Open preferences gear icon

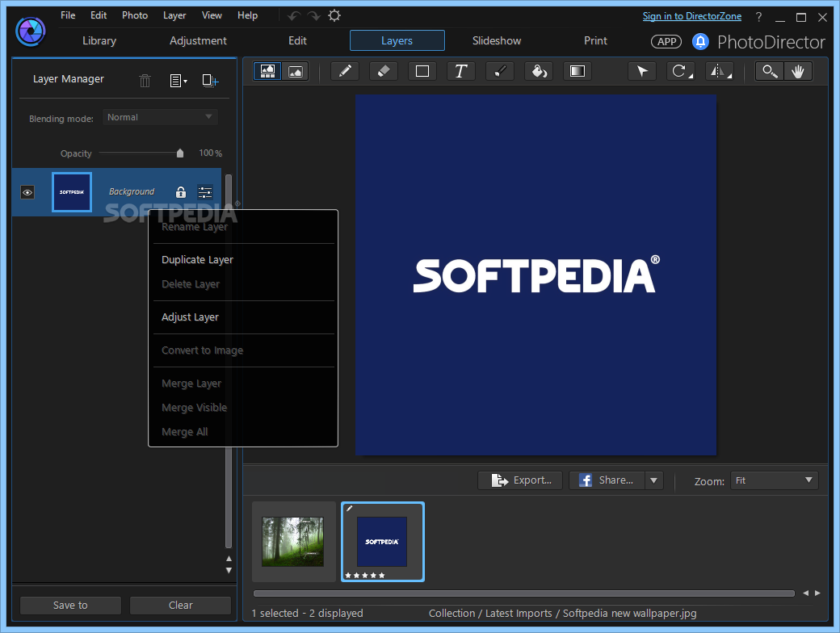[334, 15]
